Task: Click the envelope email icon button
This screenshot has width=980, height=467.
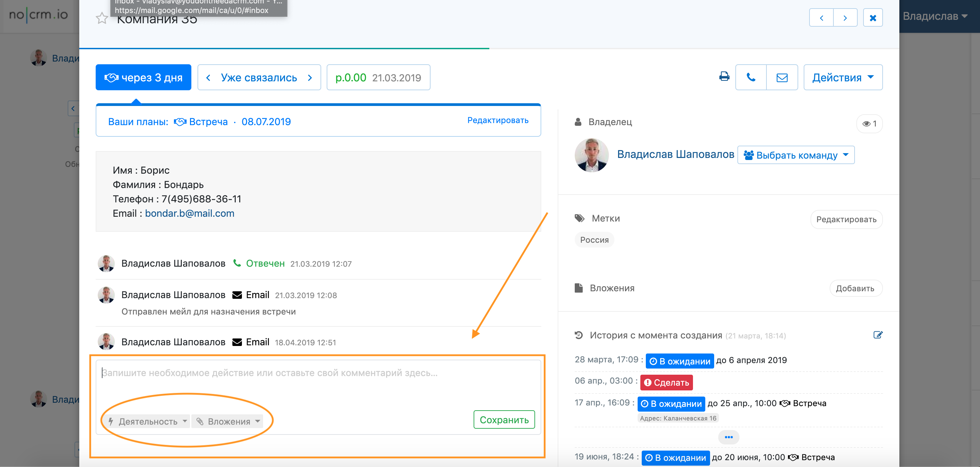Action: tap(782, 77)
